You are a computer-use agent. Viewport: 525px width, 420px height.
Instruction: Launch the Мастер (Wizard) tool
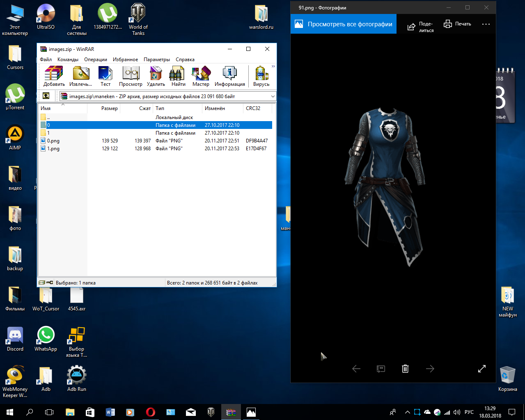pos(201,76)
